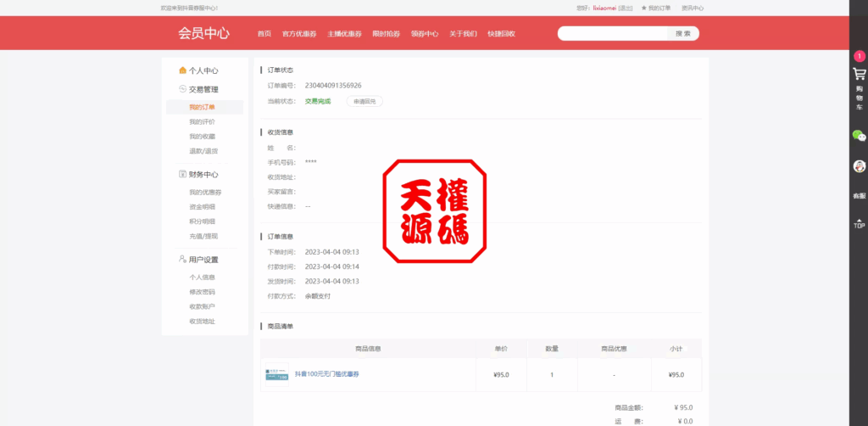Open 主播优惠券 navigation item
The width and height of the screenshot is (868, 426).
[x=344, y=34]
